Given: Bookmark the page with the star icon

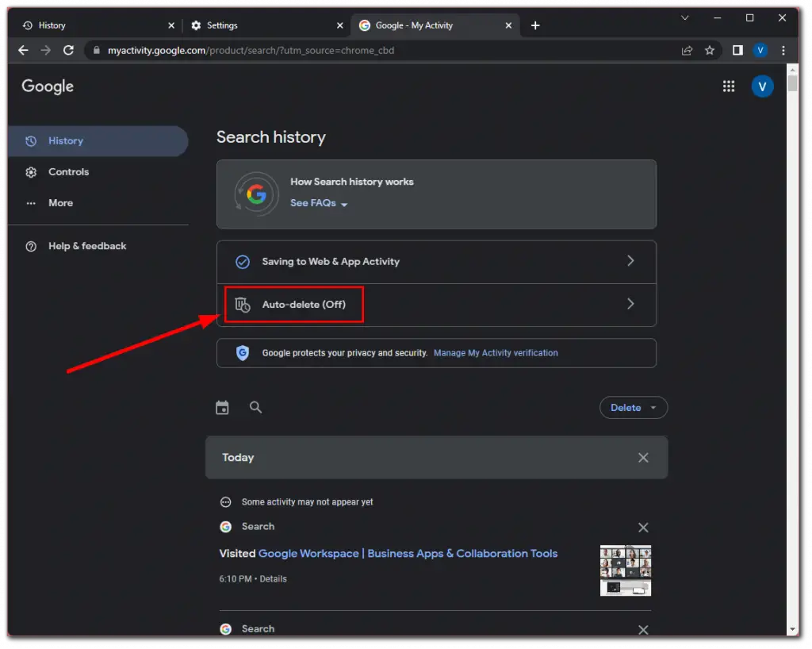Looking at the screenshot, I should point(710,50).
